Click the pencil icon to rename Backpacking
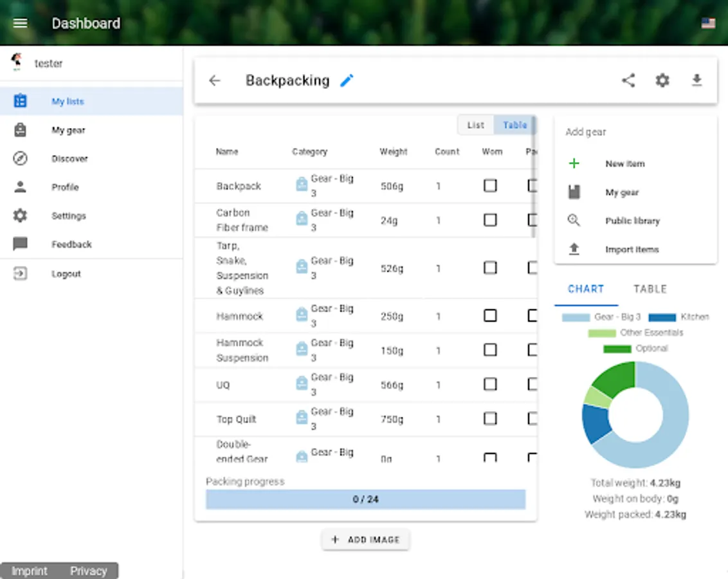728x579 pixels. [x=347, y=80]
